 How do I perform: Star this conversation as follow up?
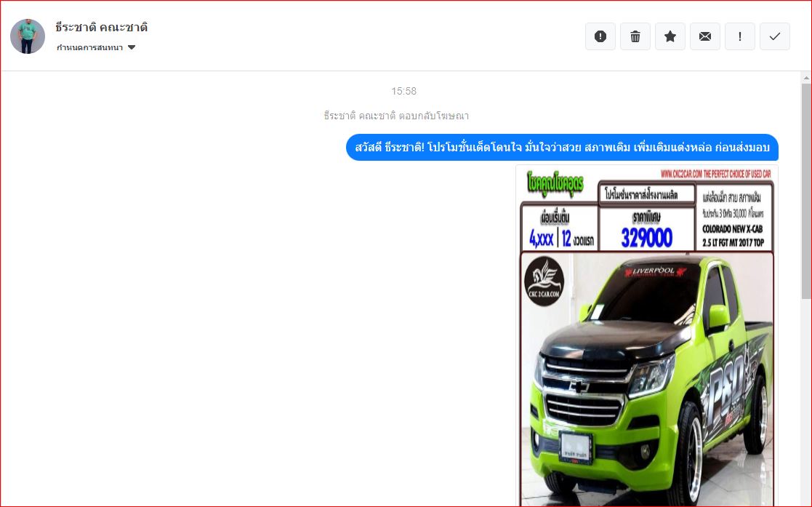coord(670,36)
